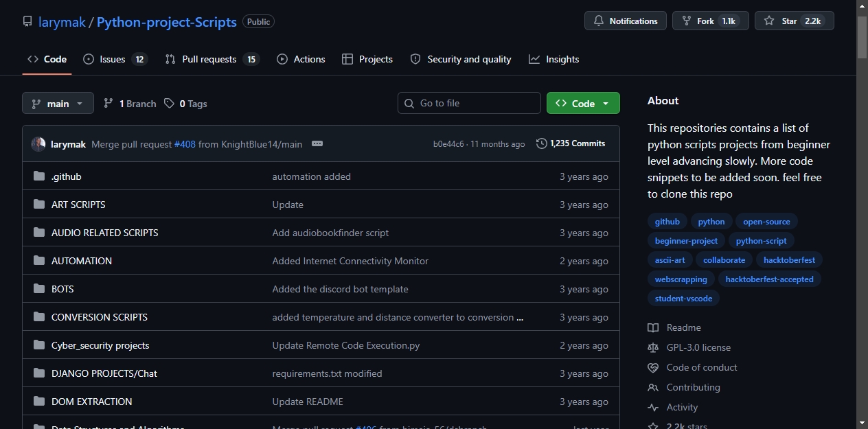
Task: Open the github topic tag
Action: coord(667,222)
